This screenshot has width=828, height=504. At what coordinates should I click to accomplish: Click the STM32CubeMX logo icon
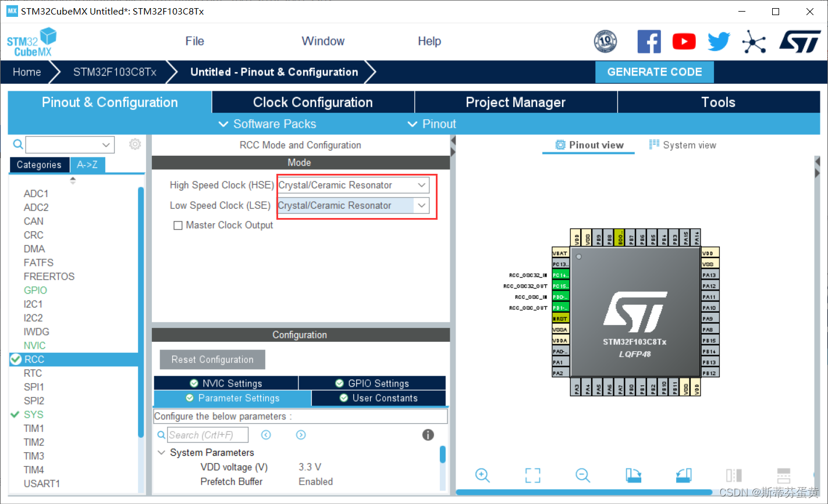coord(31,42)
